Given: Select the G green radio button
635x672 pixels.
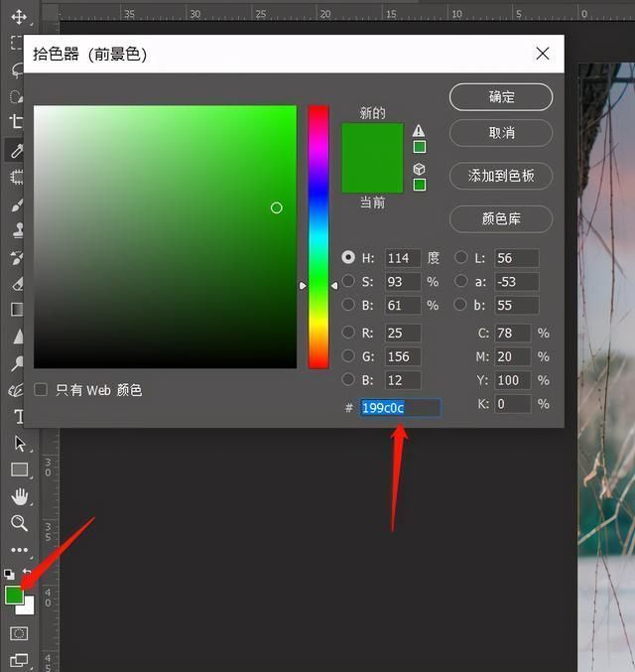Looking at the screenshot, I should pos(348,355).
